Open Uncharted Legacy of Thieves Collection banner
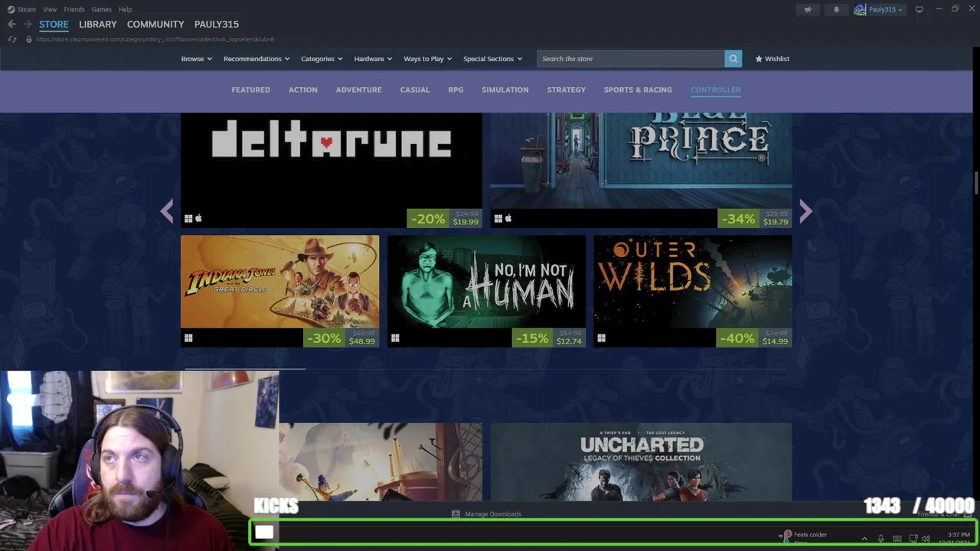The width and height of the screenshot is (980, 551). (641, 462)
